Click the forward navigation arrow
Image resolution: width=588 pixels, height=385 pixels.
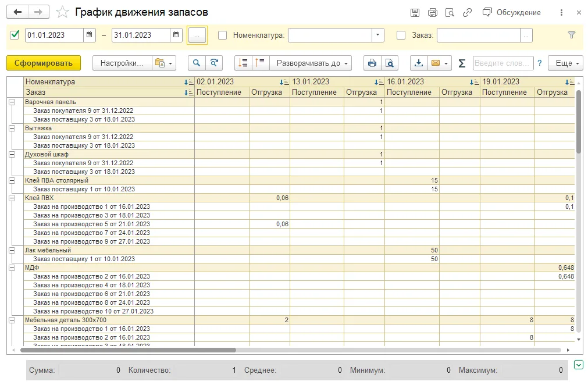38,12
